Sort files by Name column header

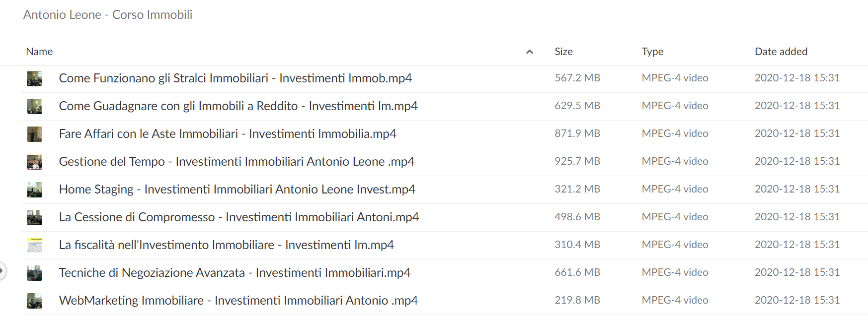click(39, 52)
